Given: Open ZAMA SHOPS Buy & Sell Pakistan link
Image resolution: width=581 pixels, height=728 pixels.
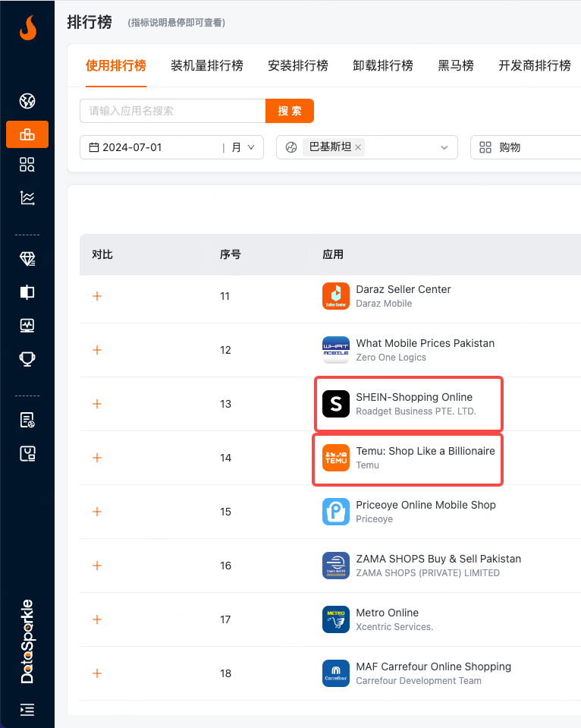Looking at the screenshot, I should [438, 559].
